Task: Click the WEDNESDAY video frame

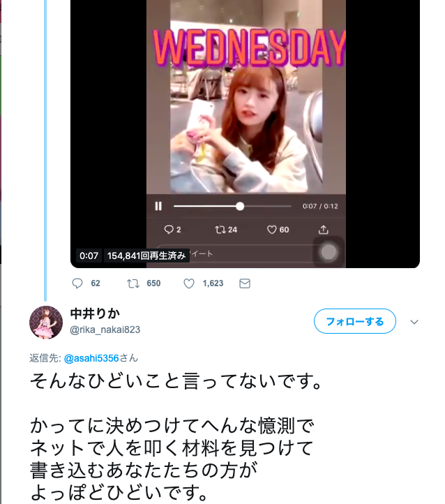Action: [x=246, y=96]
